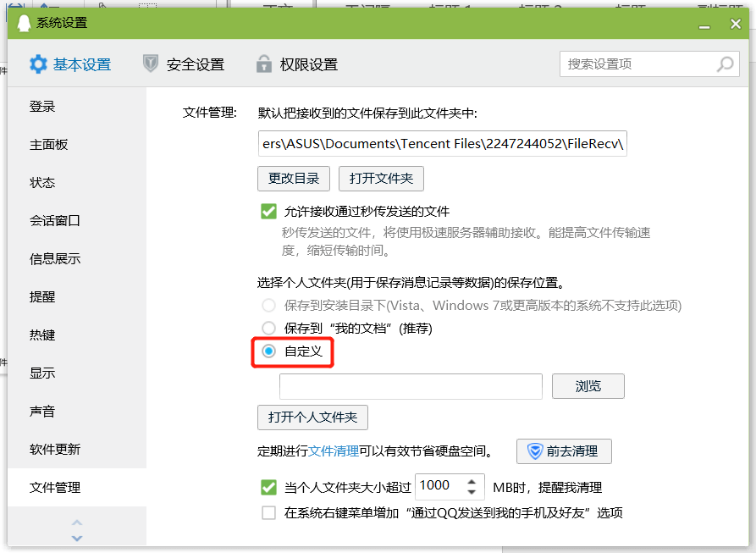Click the 浏览 button

[x=588, y=386]
